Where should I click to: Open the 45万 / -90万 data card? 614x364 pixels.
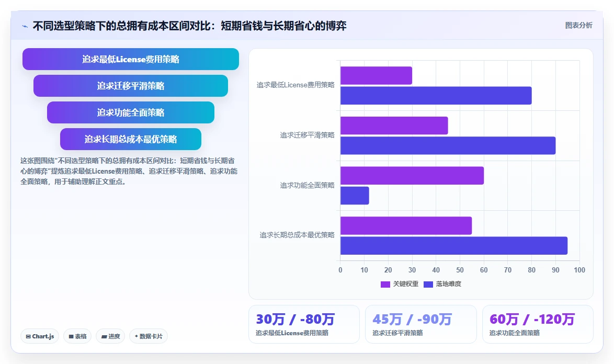[421, 324]
